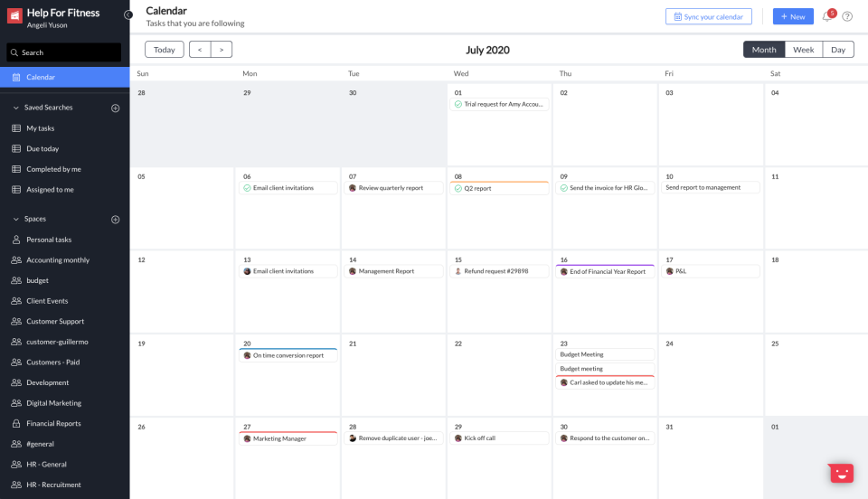Open the help question mark icon

[847, 16]
